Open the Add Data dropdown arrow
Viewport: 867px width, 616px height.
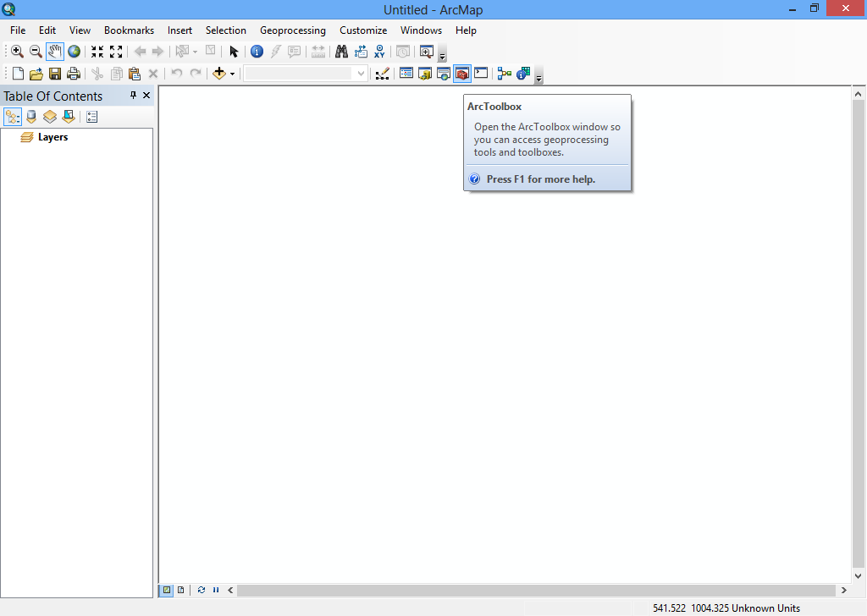[232, 74]
